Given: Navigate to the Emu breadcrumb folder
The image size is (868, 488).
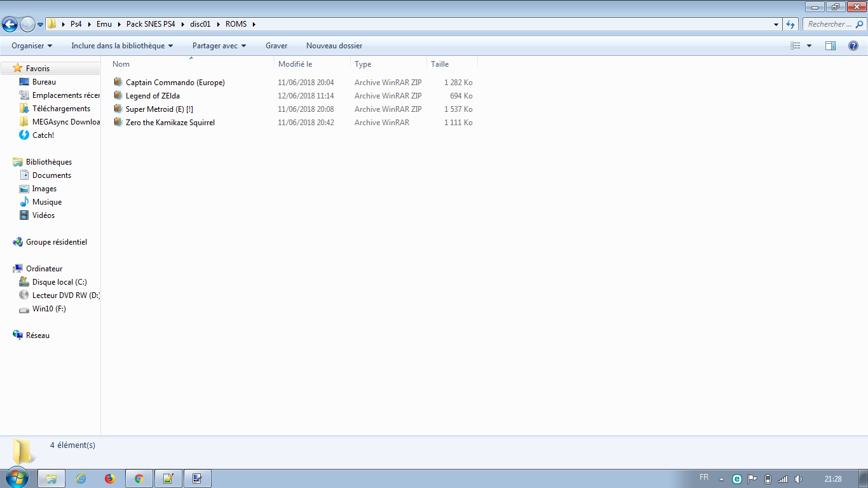Looking at the screenshot, I should pyautogui.click(x=104, y=24).
